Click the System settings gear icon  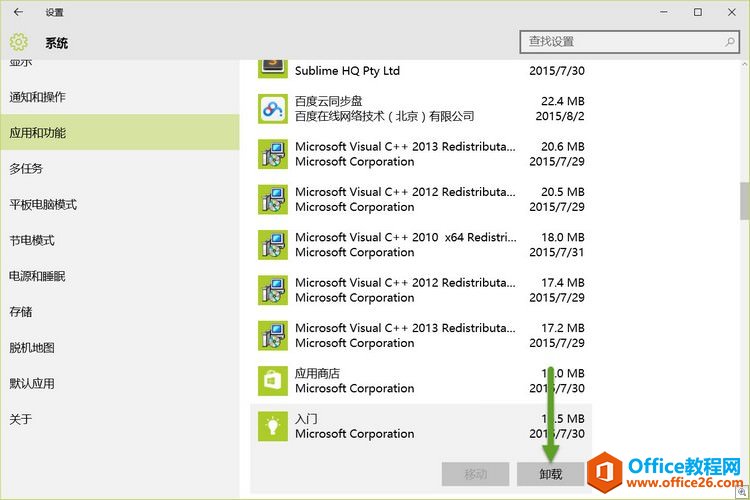point(19,43)
